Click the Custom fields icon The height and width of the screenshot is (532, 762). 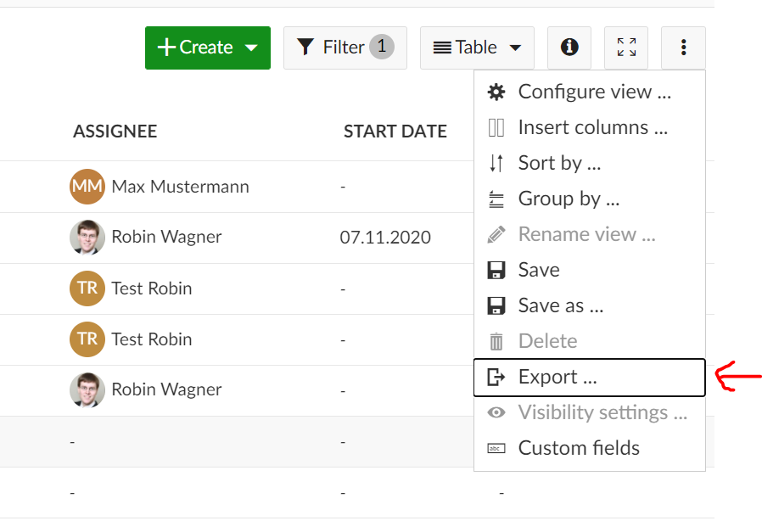tap(496, 449)
